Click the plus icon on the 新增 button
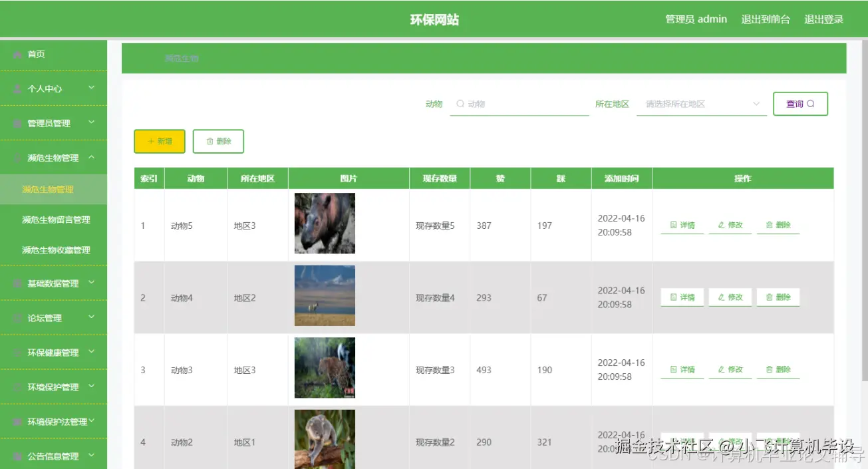 click(151, 141)
